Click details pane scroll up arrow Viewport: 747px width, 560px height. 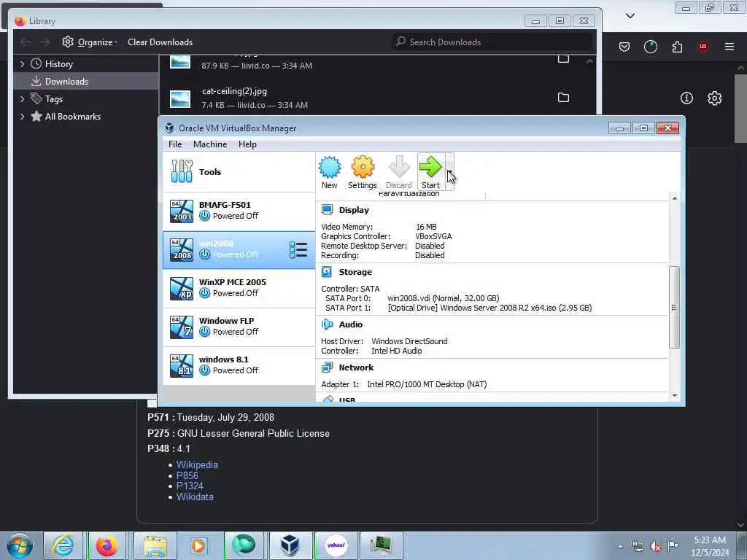tap(675, 198)
